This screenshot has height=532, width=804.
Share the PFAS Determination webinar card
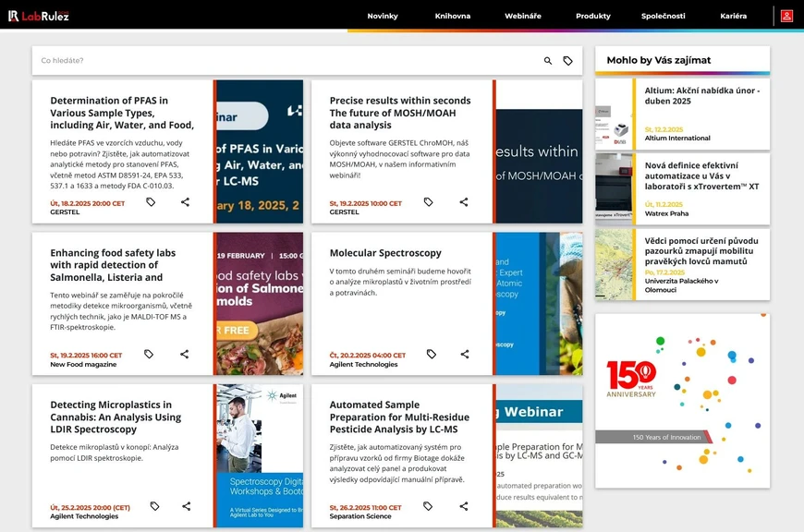click(185, 201)
